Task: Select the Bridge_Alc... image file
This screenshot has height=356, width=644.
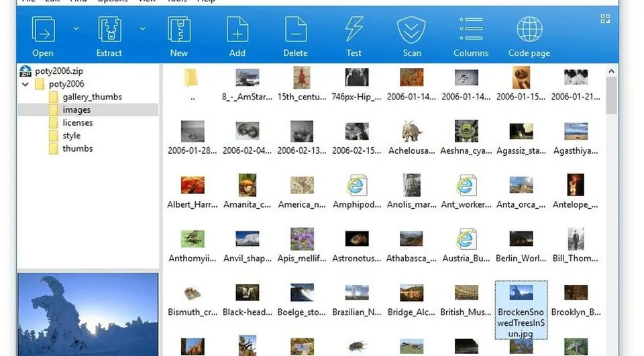Action: pos(411,300)
